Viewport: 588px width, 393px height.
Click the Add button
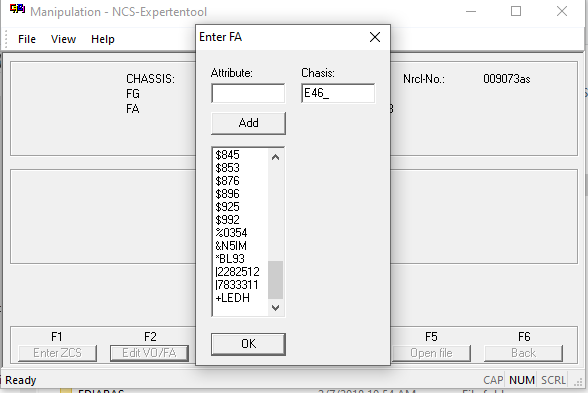click(x=248, y=123)
